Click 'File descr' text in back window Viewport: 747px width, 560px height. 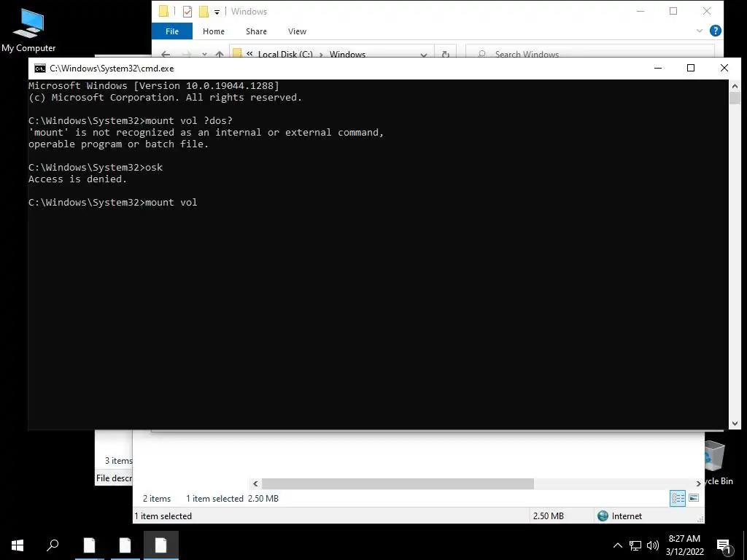click(114, 478)
